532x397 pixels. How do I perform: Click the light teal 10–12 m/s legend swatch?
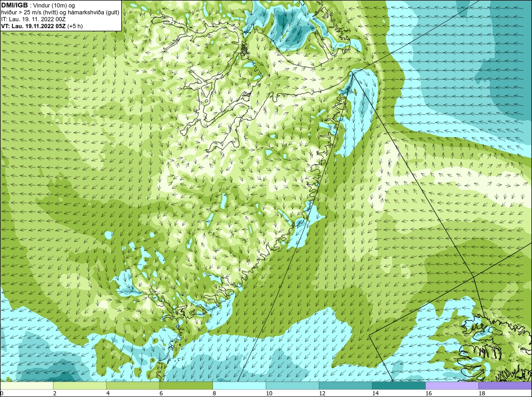pyautogui.click(x=293, y=386)
